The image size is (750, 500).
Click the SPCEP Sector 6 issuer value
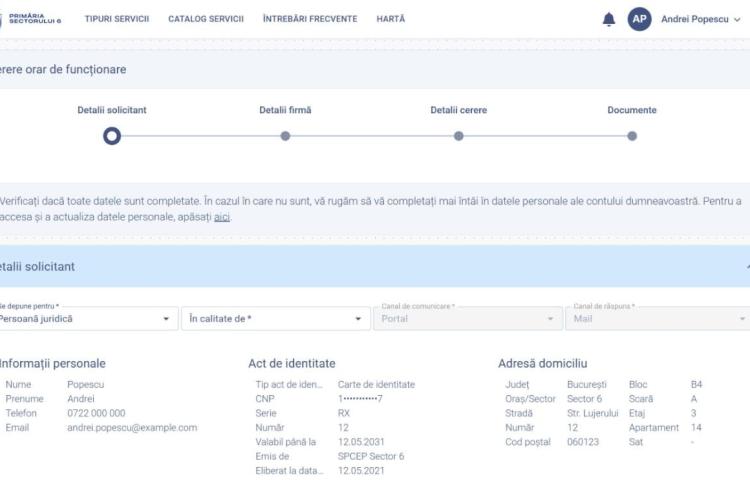click(371, 456)
